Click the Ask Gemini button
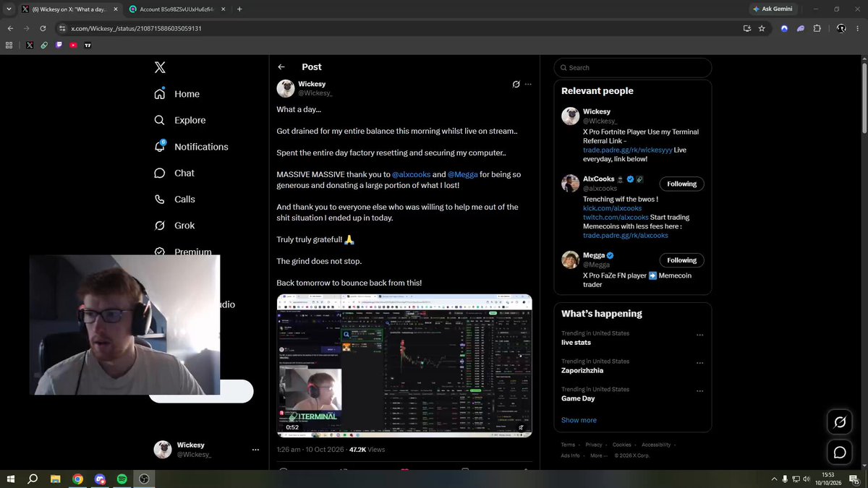Viewport: 868px width, 488px height. (773, 9)
